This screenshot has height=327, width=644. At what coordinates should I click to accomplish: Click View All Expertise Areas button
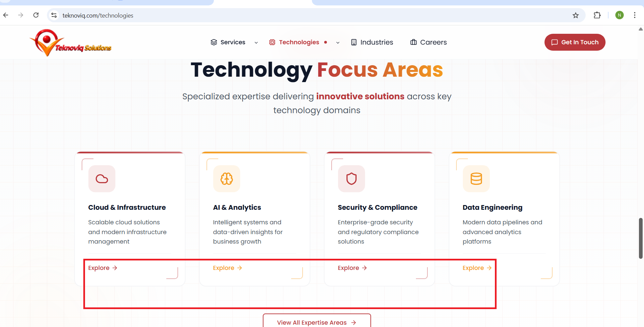click(316, 322)
